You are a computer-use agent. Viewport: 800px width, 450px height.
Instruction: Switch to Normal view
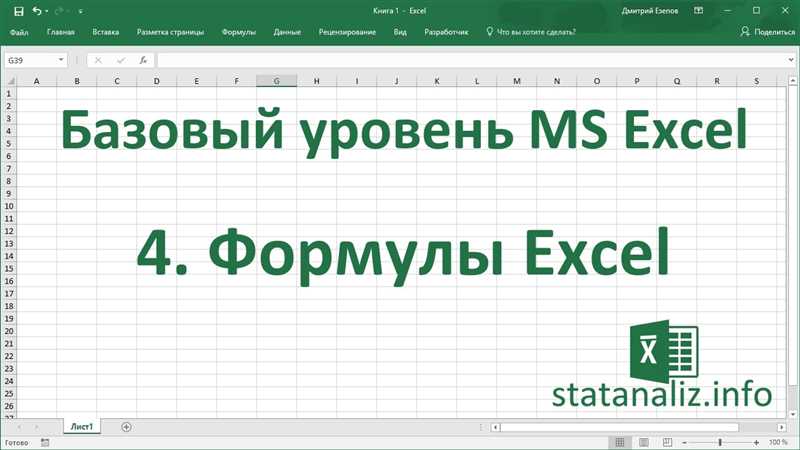point(620,442)
